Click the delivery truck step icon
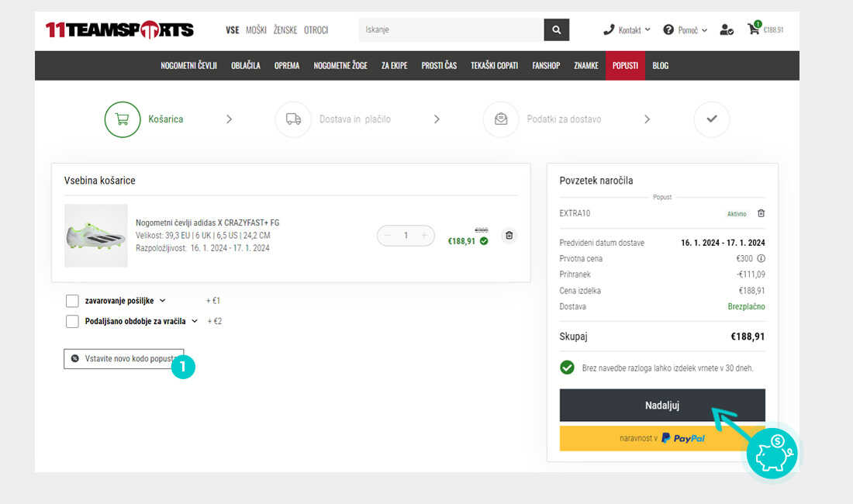 [293, 119]
